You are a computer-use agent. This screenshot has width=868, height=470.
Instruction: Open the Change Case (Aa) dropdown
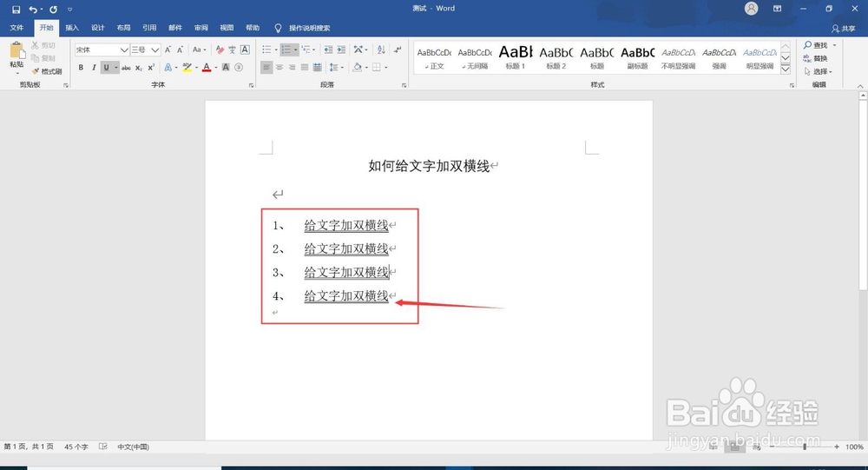tap(199, 50)
